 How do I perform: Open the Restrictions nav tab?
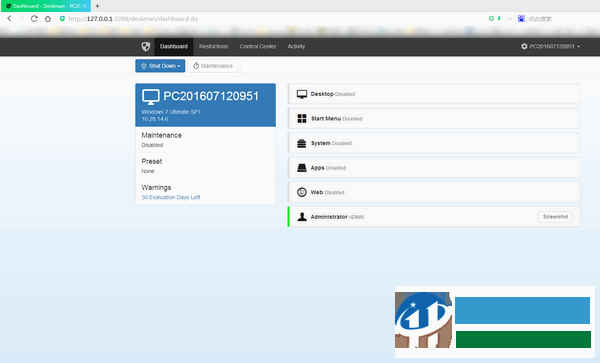coord(214,47)
